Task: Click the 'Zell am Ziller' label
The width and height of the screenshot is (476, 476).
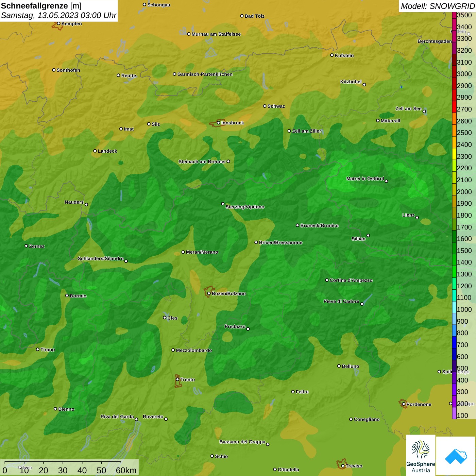Action: pyautogui.click(x=307, y=131)
